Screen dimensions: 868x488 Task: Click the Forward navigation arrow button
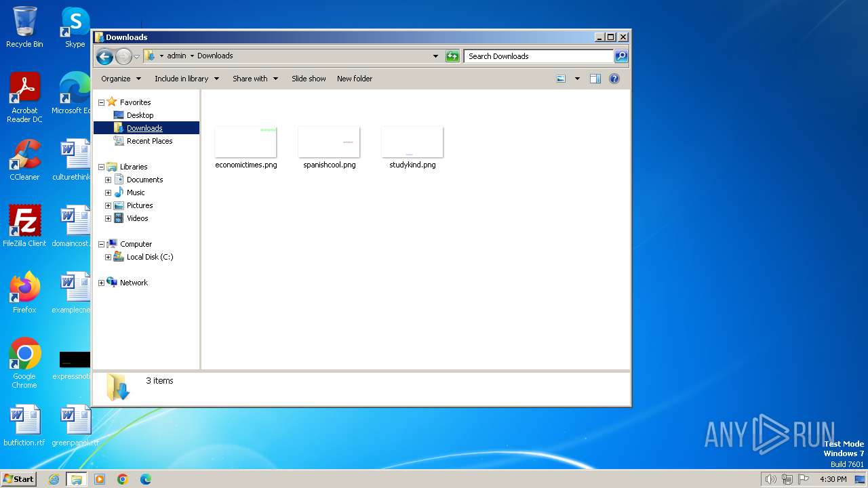(x=123, y=56)
